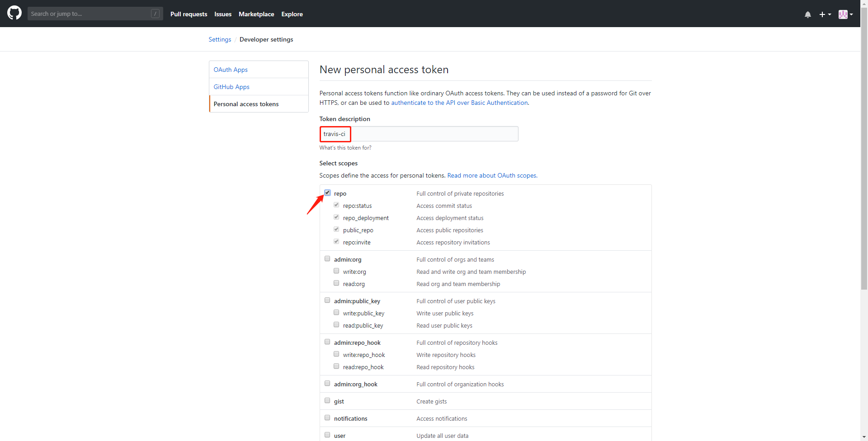The image size is (868, 441).
Task: Tick the notifications scope checkbox
Action: [327, 418]
